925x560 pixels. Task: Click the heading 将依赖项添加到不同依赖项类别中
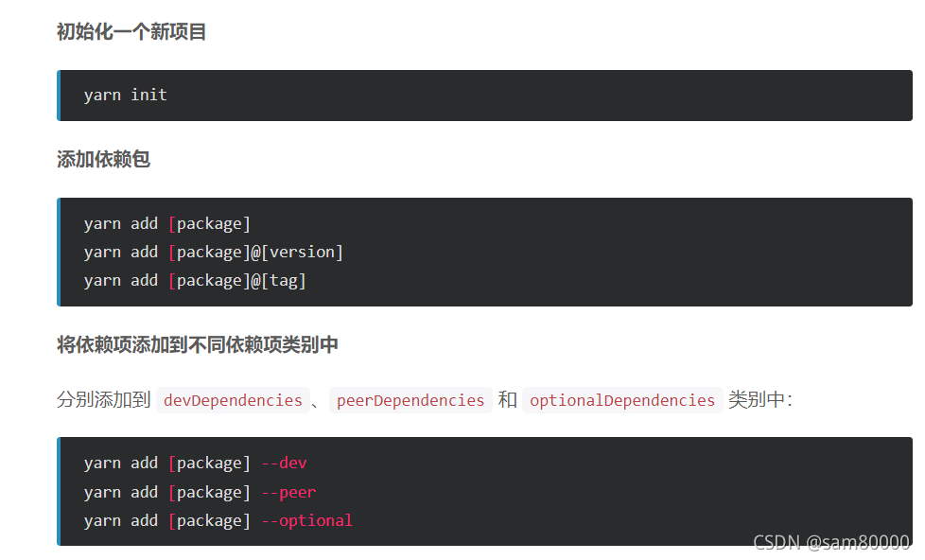tap(197, 344)
